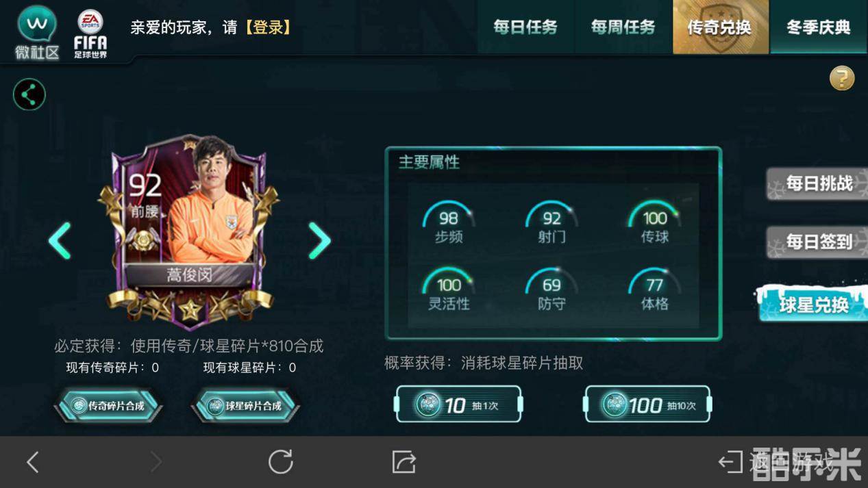Tap the browser back arrow

click(32, 462)
